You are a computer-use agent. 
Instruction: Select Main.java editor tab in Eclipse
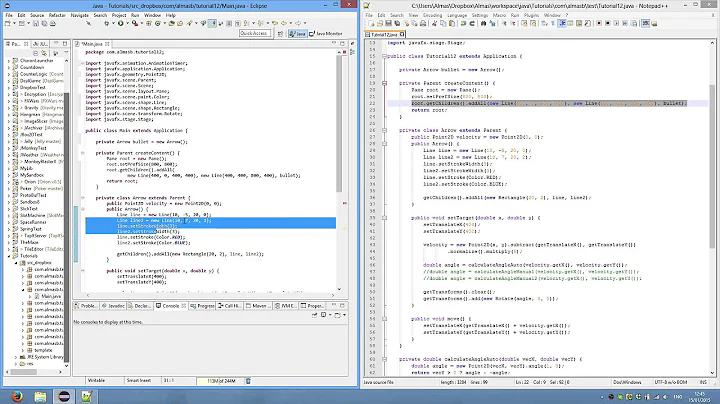91,44
